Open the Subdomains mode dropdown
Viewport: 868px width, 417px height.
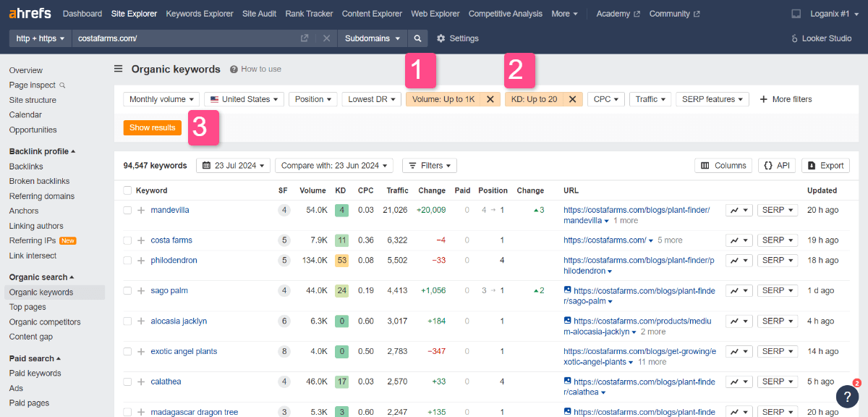pyautogui.click(x=373, y=38)
